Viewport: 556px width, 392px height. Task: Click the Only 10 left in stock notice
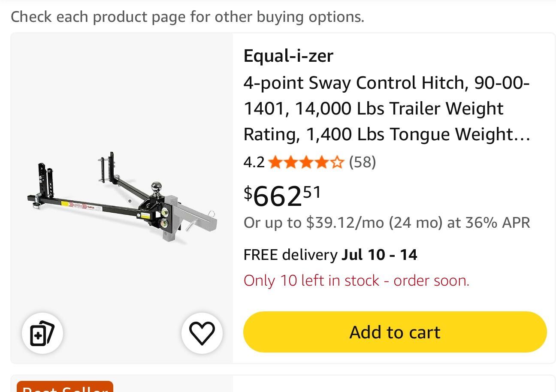[x=357, y=280]
